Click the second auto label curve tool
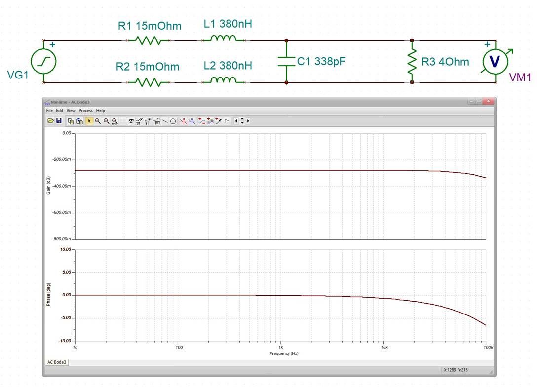 coord(148,121)
